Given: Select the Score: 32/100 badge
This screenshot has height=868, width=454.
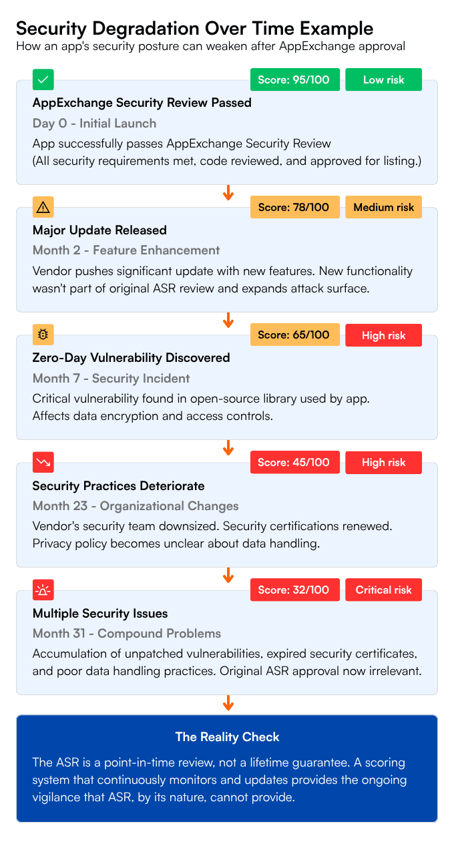Looking at the screenshot, I should 295,590.
